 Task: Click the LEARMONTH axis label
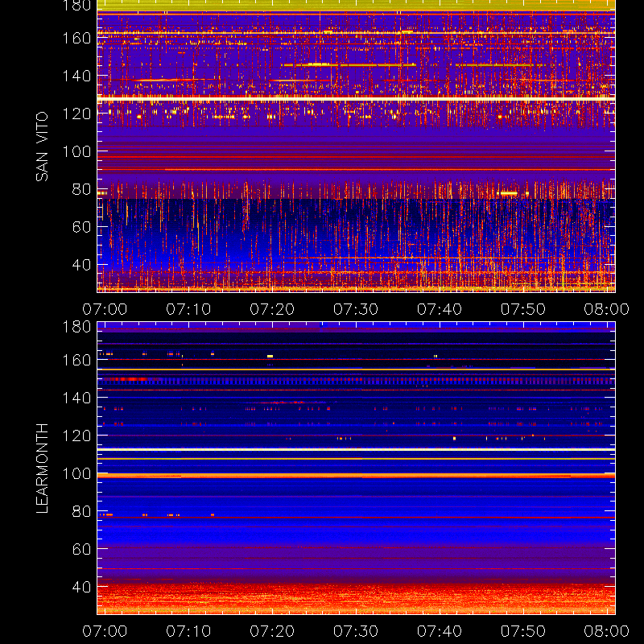42,469
